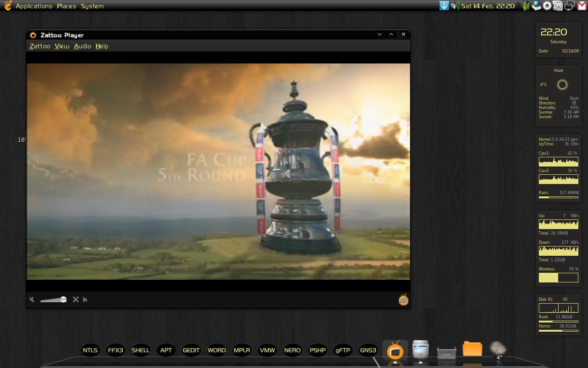
Task: Open the Audio menu
Action: [x=83, y=46]
